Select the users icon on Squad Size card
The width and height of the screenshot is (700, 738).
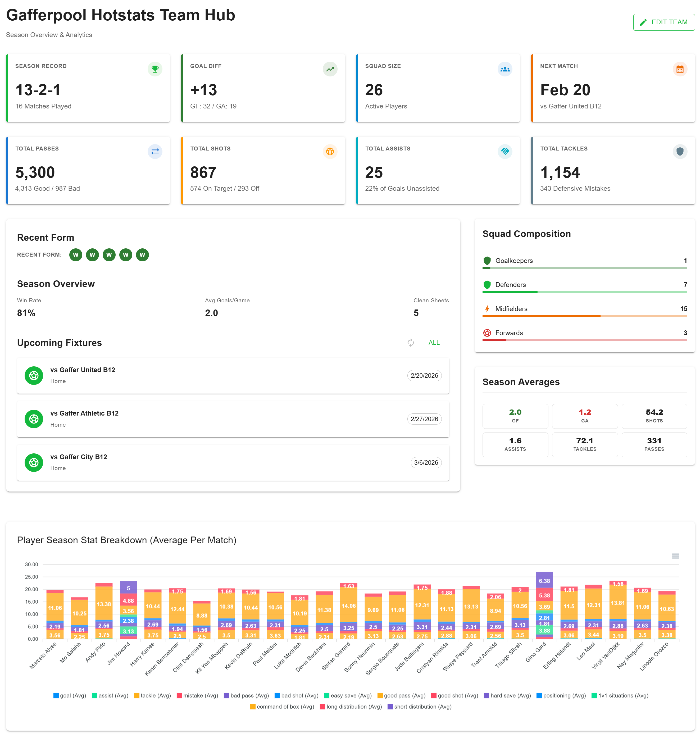505,69
